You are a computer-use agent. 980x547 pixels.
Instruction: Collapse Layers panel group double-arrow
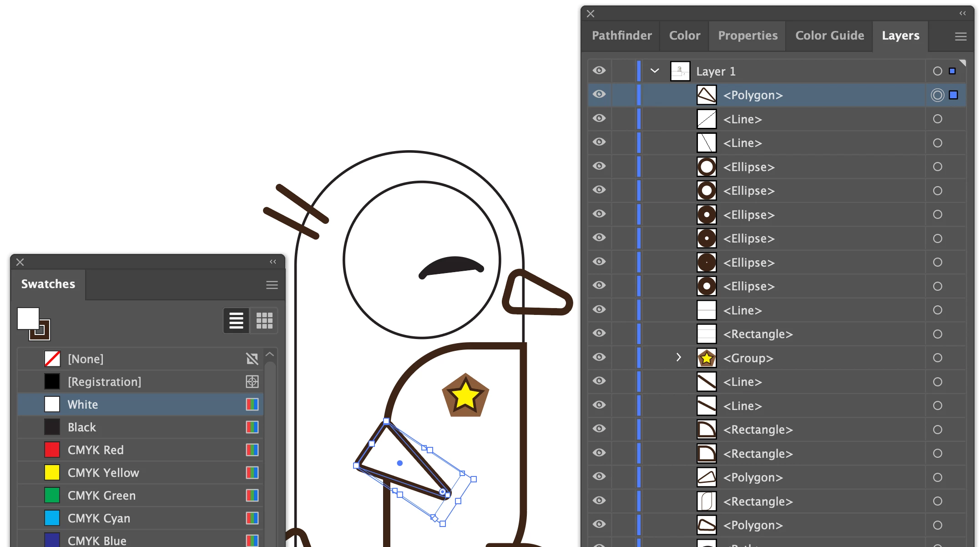[x=962, y=13]
